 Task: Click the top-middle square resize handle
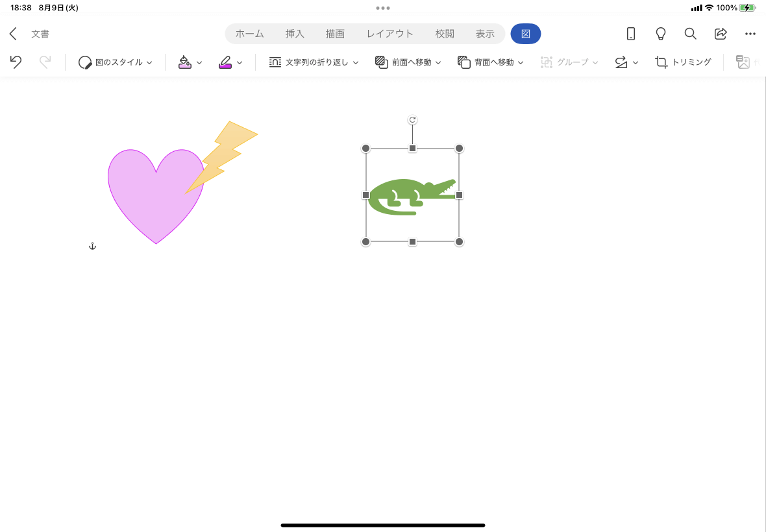(x=412, y=149)
